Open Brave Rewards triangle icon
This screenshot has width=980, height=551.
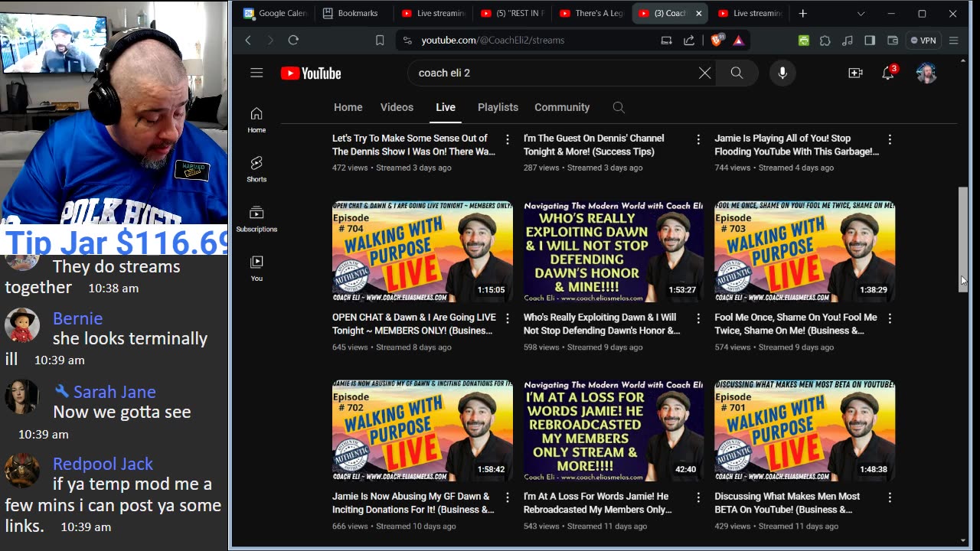739,40
